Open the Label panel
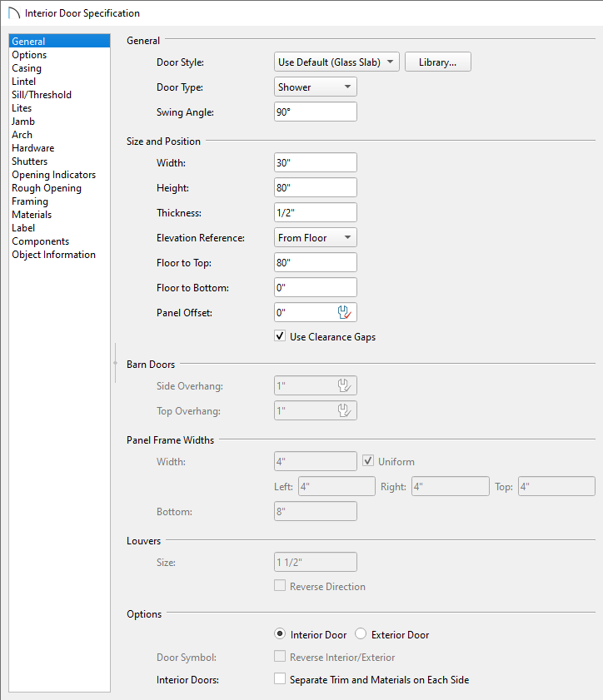 pyautogui.click(x=59, y=228)
